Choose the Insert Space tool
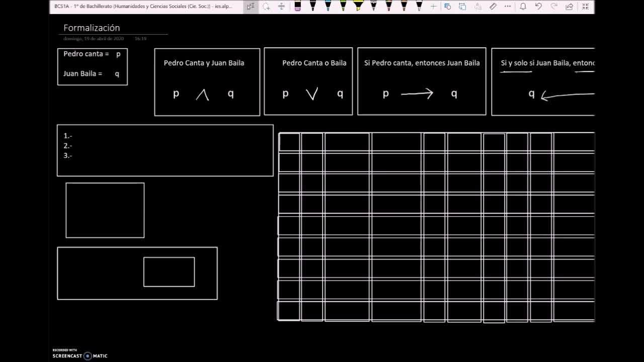Image resolution: width=644 pixels, height=362 pixels. (x=281, y=7)
